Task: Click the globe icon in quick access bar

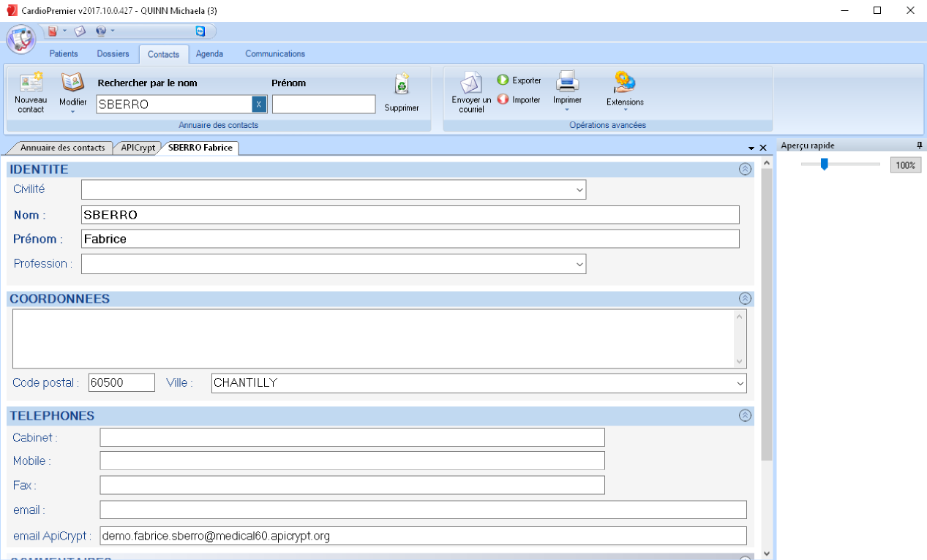Action: 101,31
